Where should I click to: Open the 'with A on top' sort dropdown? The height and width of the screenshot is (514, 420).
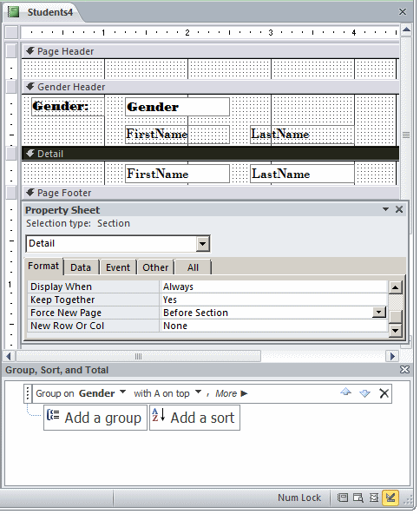tap(198, 392)
